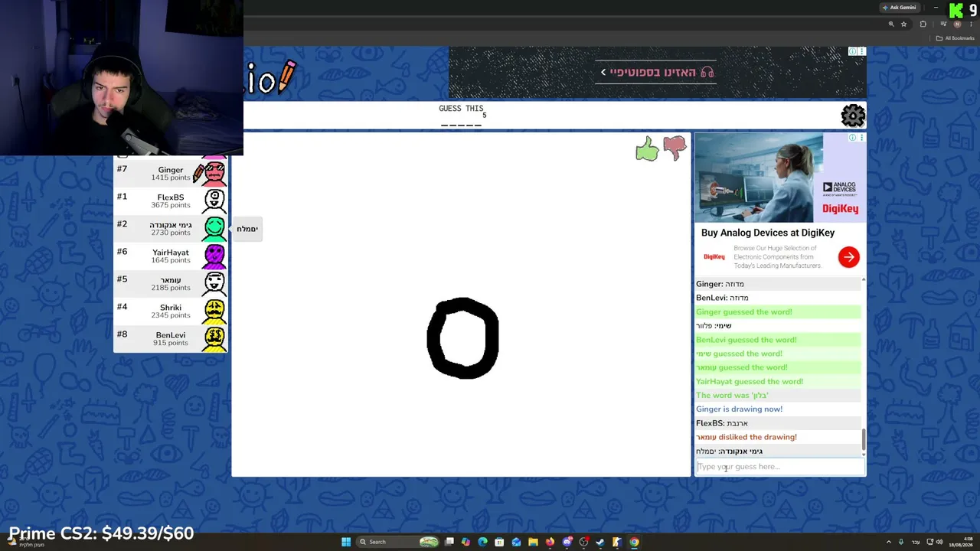Click the '915 points' score
Viewport: 980px width, 551px height.
[171, 343]
